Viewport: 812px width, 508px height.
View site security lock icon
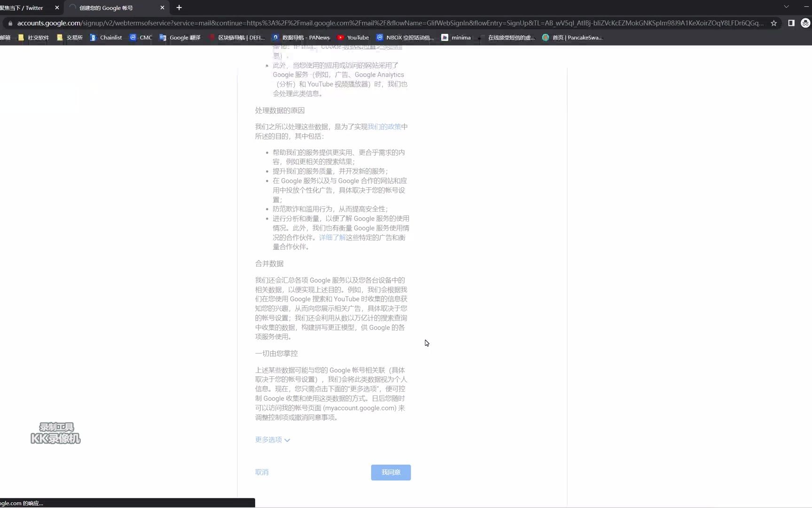[x=10, y=23]
